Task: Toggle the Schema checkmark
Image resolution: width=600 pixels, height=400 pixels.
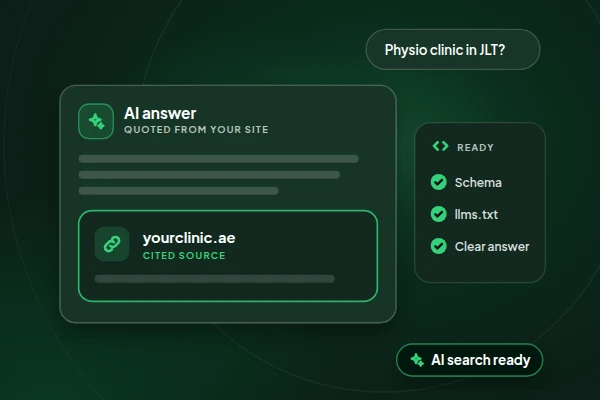Action: [x=439, y=182]
